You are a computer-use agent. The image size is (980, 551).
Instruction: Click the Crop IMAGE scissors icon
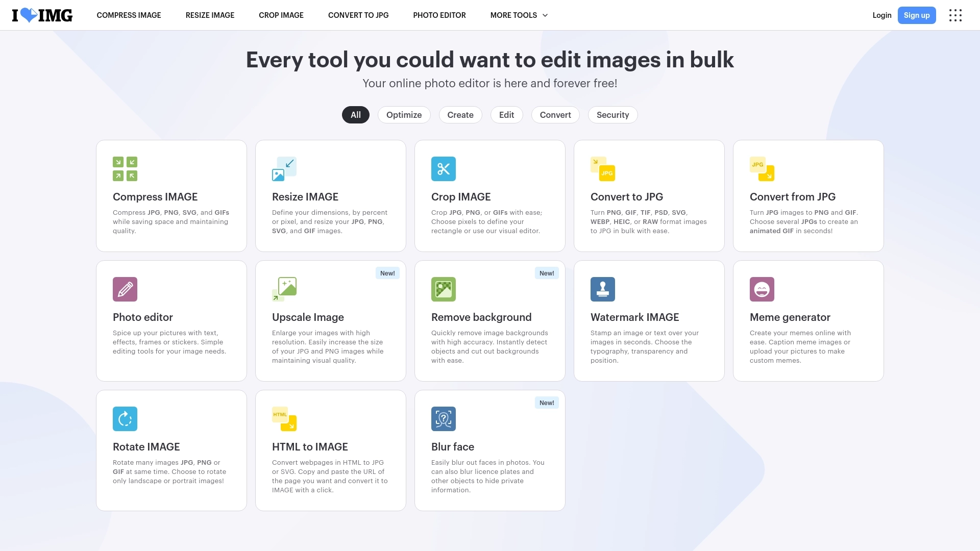(x=444, y=169)
